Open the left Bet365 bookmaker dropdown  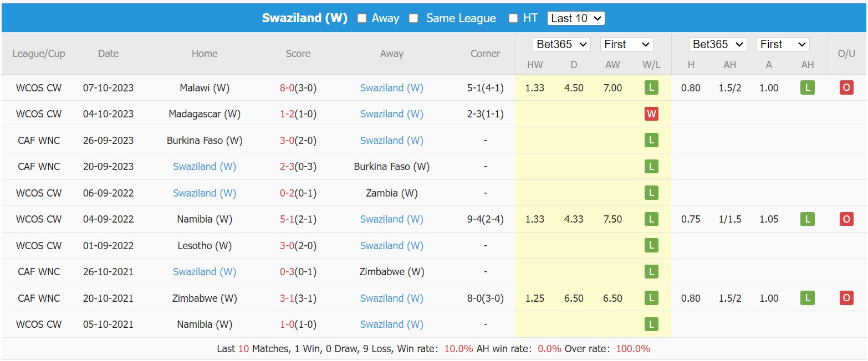561,44
